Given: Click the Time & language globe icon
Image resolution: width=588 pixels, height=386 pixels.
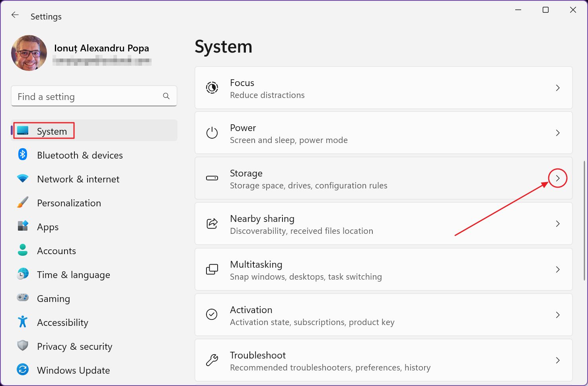Looking at the screenshot, I should coord(23,274).
